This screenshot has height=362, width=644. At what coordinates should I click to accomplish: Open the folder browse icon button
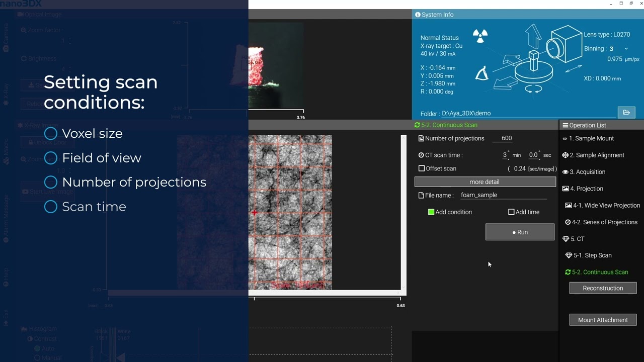tap(626, 113)
